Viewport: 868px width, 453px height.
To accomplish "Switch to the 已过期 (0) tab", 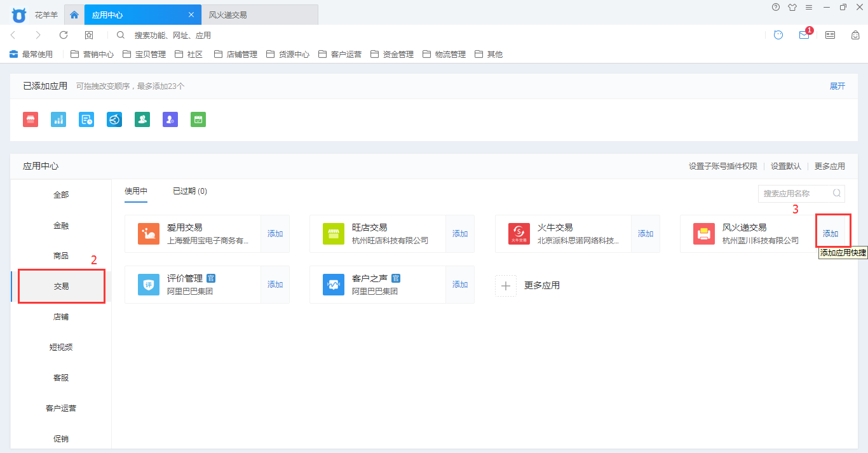I will [x=190, y=191].
